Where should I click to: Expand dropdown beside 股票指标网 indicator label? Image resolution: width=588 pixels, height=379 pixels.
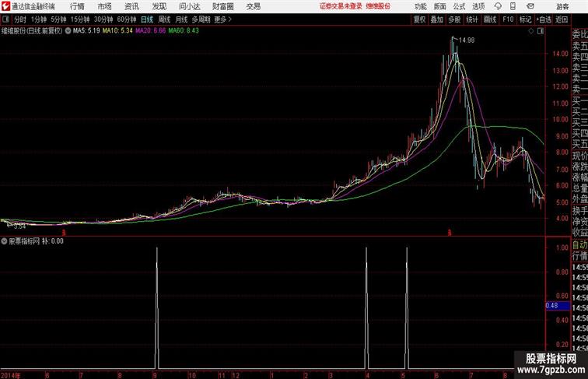click(x=4, y=241)
